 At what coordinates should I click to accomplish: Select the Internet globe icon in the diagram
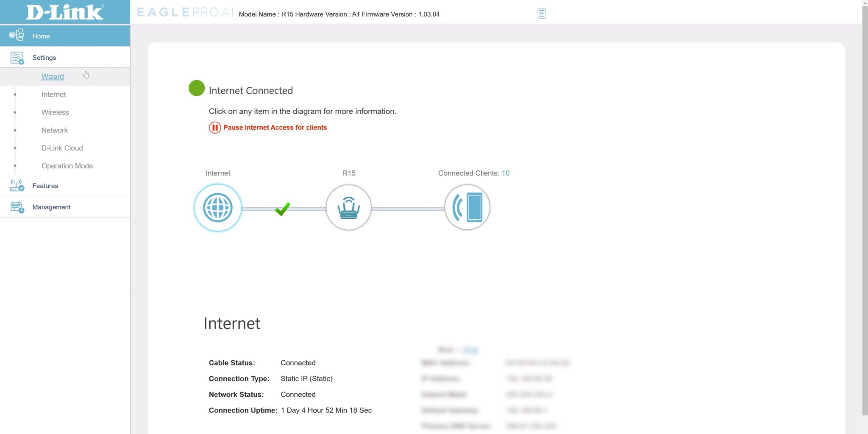pyautogui.click(x=217, y=208)
